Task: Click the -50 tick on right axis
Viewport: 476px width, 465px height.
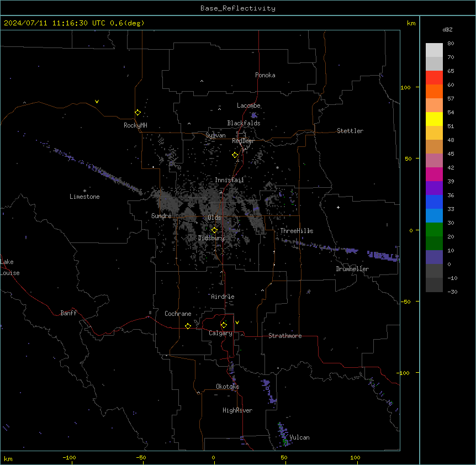Action: pos(405,302)
